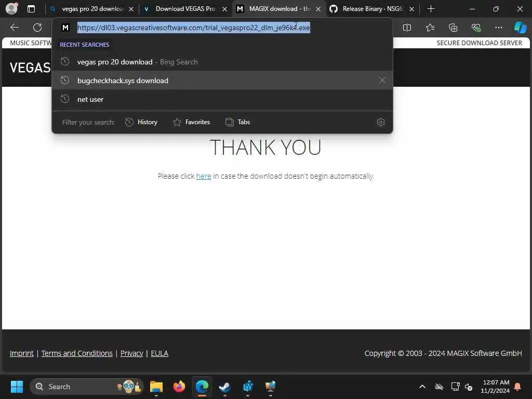This screenshot has width=532, height=399.
Task: Filter search suggestions by Tabs
Action: coord(238,122)
